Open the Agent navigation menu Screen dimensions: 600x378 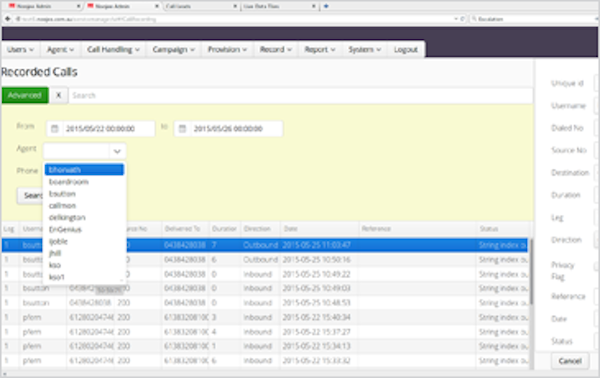(60, 49)
